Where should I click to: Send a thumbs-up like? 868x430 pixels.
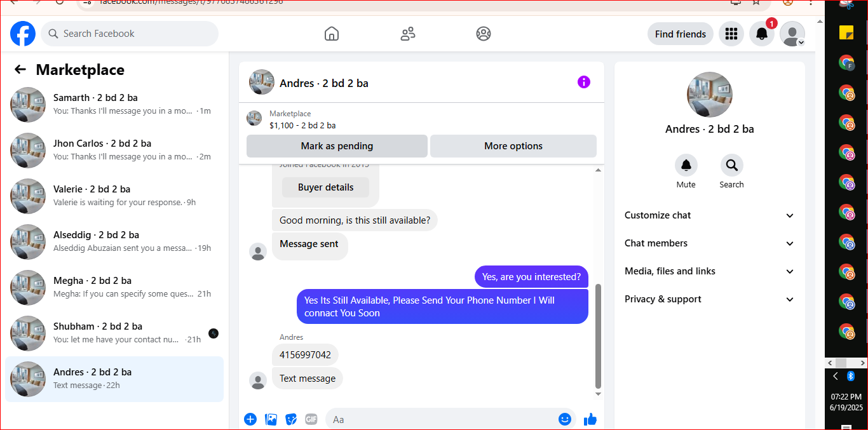pos(590,419)
